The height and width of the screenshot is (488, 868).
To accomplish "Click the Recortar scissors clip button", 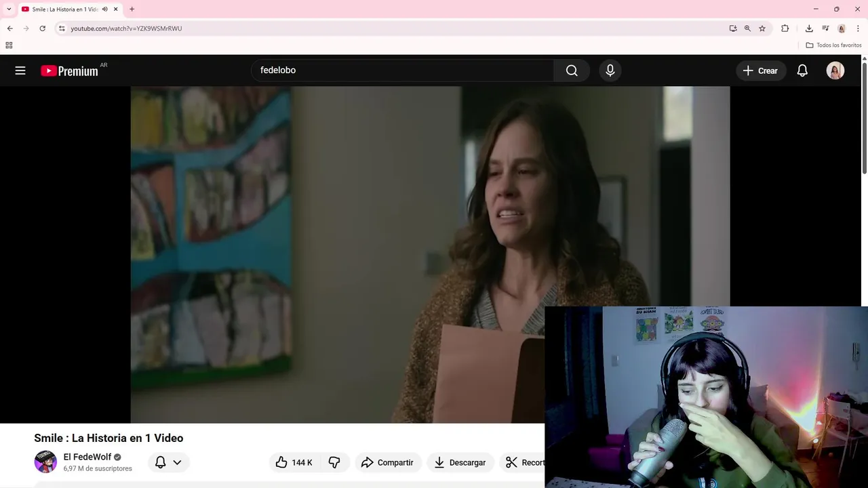I will [x=523, y=462].
